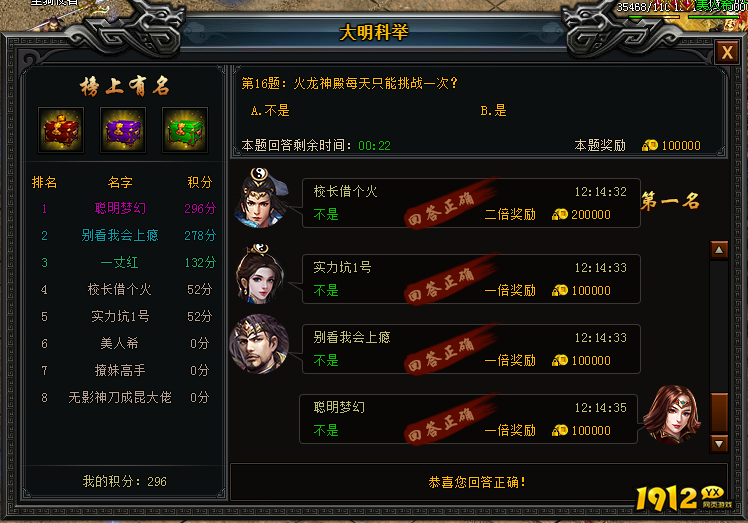The height and width of the screenshot is (523, 748).
Task: Open the red treasure chest reward
Action: pyautogui.click(x=61, y=130)
